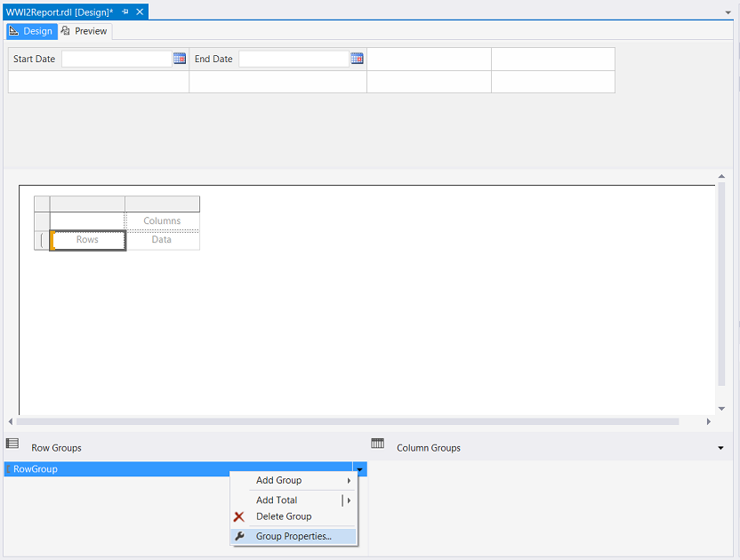
Task: Open the document tab list dropdown
Action: [x=728, y=12]
